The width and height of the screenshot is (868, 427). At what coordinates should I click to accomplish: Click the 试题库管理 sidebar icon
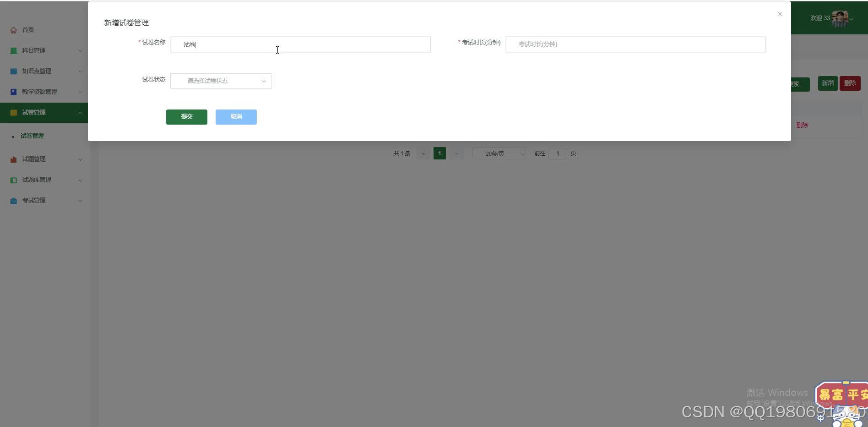(x=13, y=180)
